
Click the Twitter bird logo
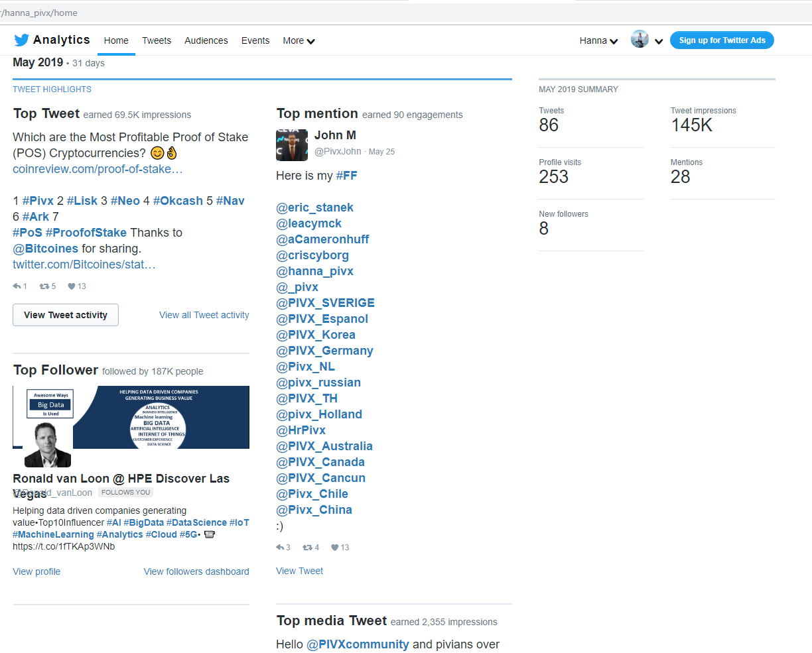pos(21,40)
